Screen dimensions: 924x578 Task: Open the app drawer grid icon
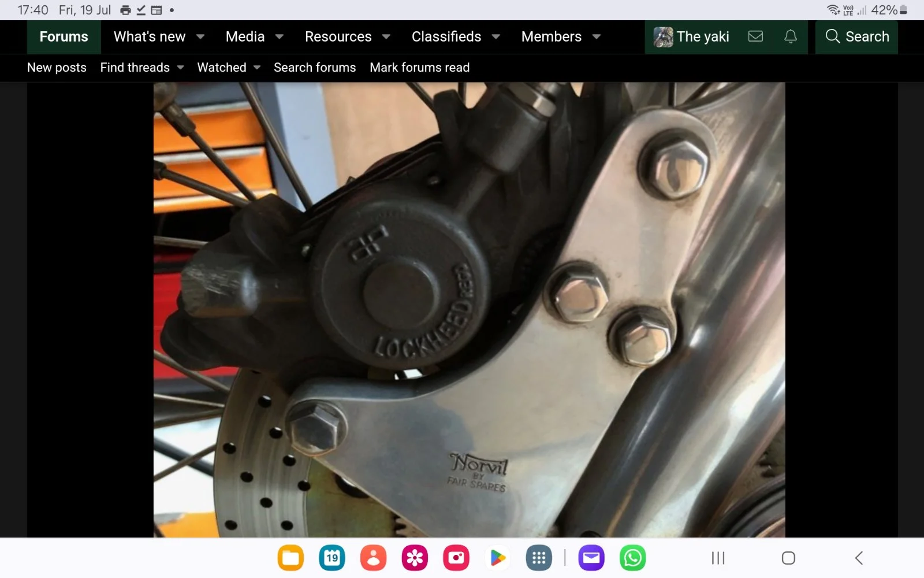[x=538, y=558]
